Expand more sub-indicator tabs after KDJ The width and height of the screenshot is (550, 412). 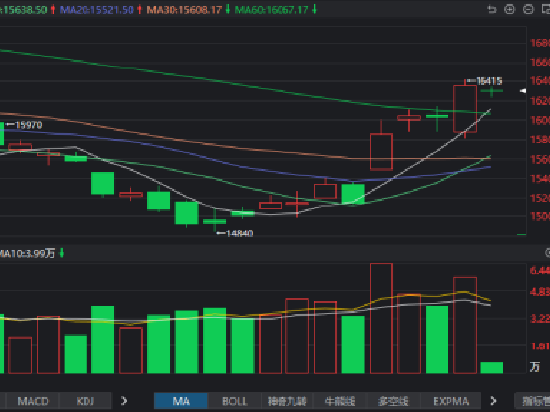124,400
